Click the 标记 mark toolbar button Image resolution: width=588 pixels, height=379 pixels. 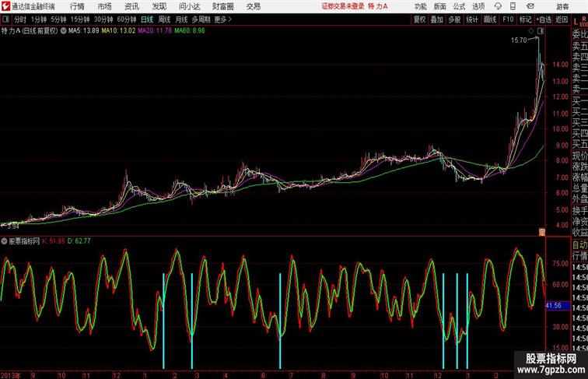[x=525, y=19]
